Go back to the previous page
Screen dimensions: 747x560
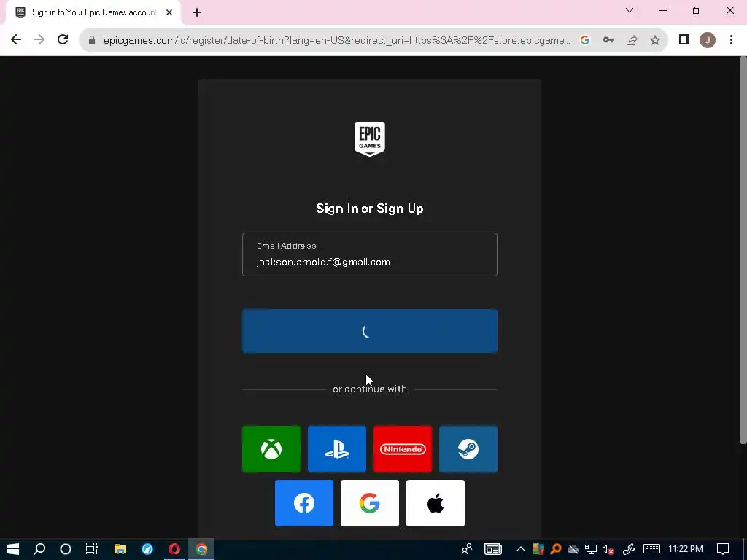point(16,40)
